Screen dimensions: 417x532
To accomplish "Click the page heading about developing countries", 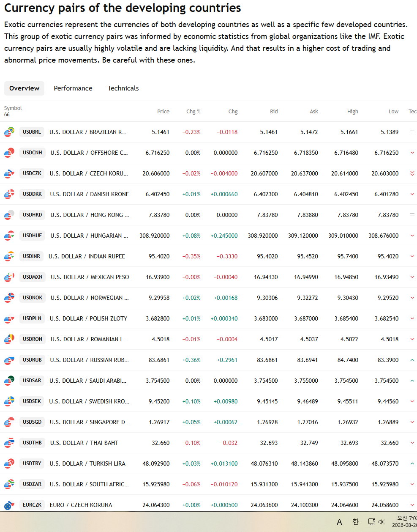I will [123, 8].
